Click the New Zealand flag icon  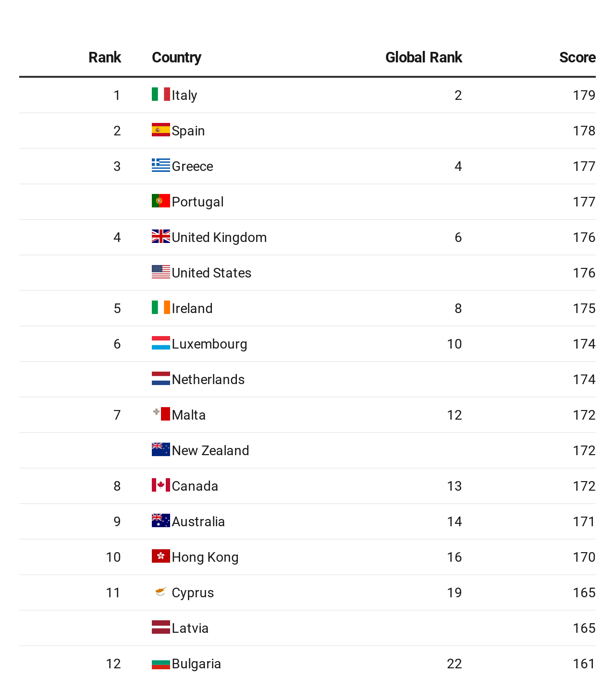pyautogui.click(x=160, y=449)
